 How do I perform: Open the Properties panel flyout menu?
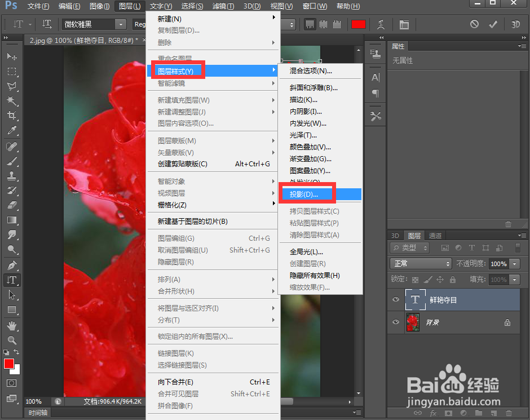pos(522,46)
